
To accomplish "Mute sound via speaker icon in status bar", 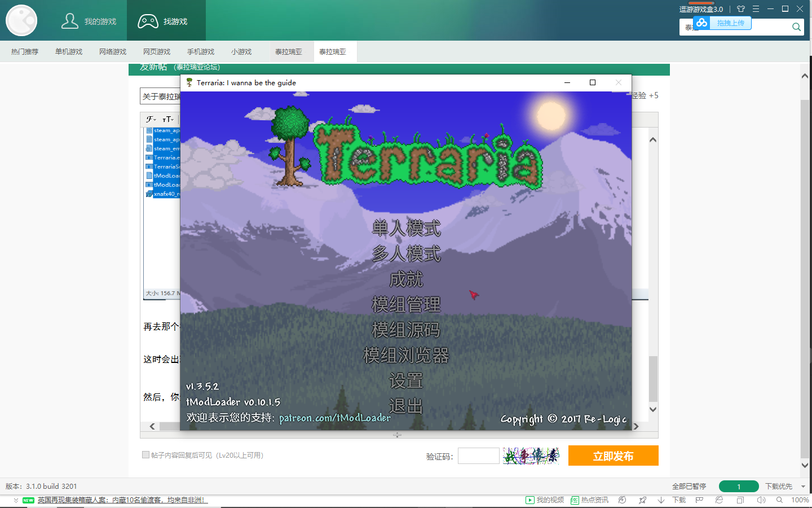I will (761, 500).
